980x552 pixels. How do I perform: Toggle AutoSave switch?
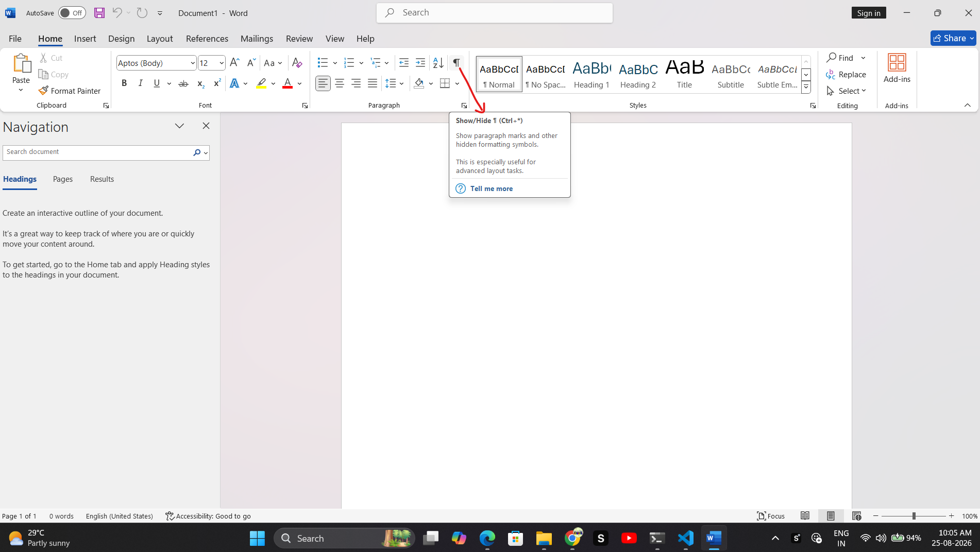(x=72, y=13)
